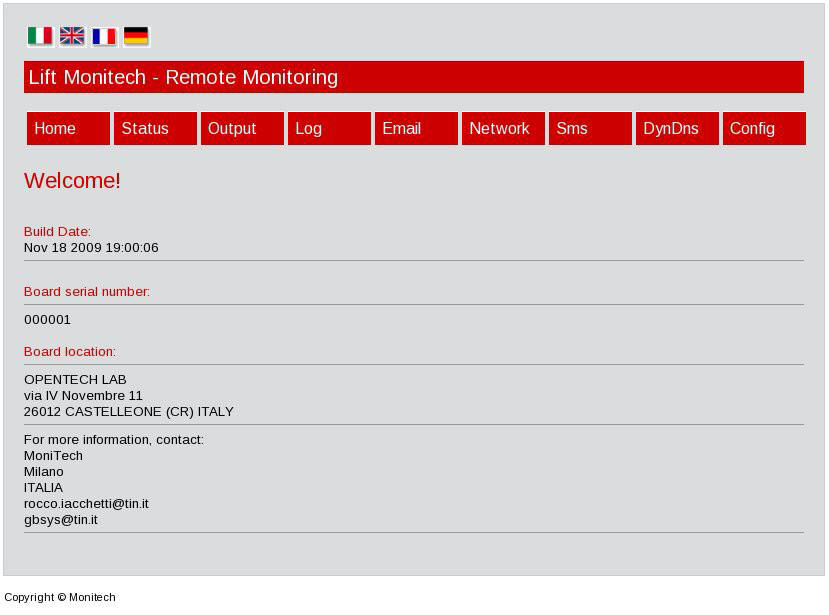Image resolution: width=829 pixels, height=615 pixels.
Task: Open Email settings
Action: [416, 128]
